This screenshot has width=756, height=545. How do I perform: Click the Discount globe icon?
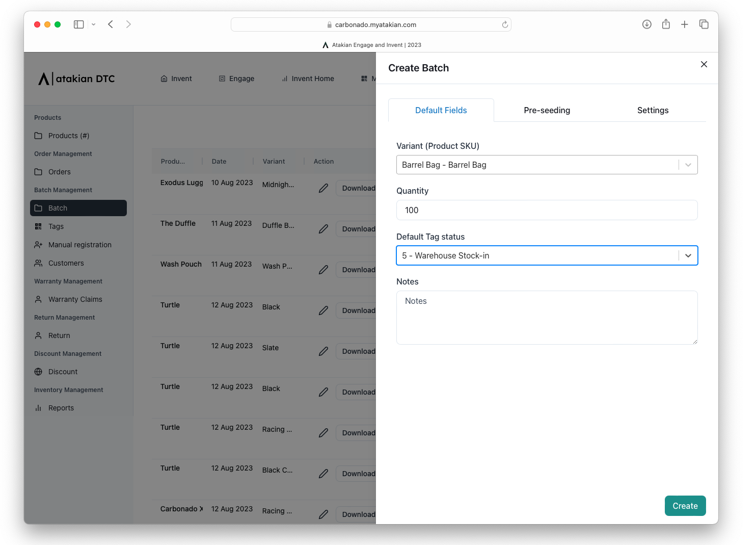(x=39, y=372)
